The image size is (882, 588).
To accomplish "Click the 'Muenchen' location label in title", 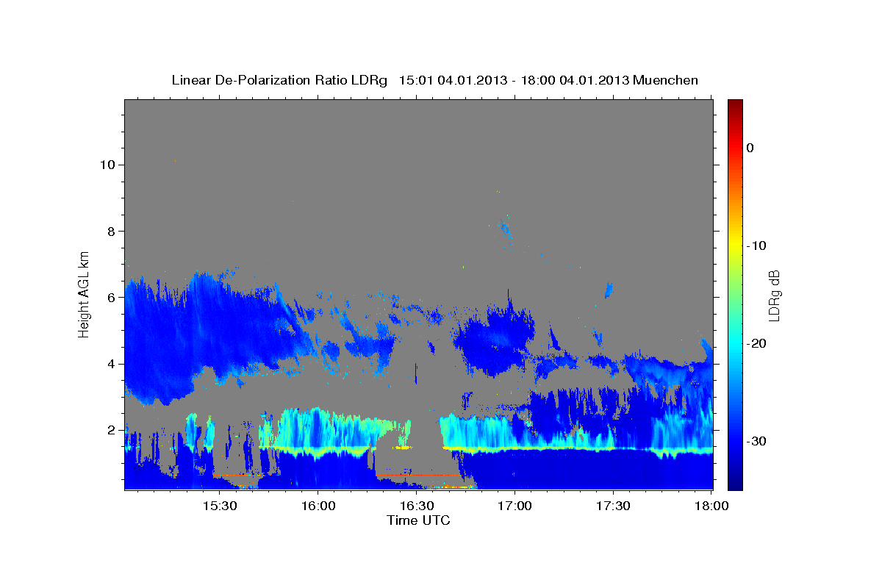I will (667, 80).
